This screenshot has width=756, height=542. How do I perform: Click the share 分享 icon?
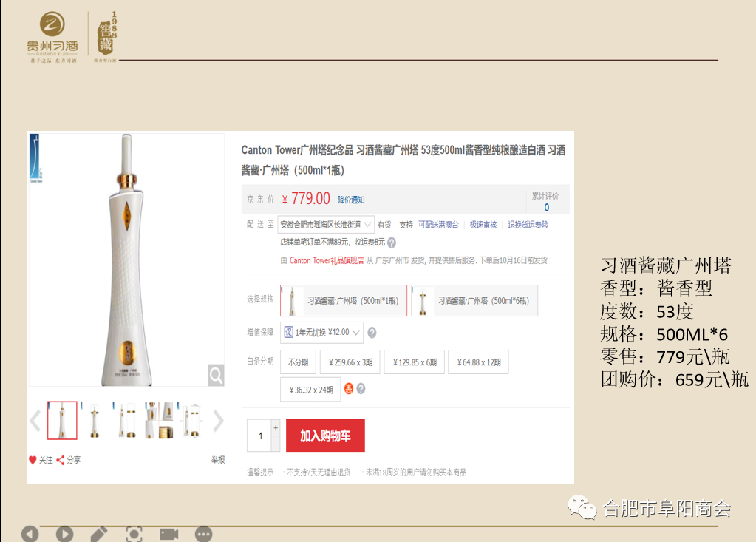[x=61, y=460]
